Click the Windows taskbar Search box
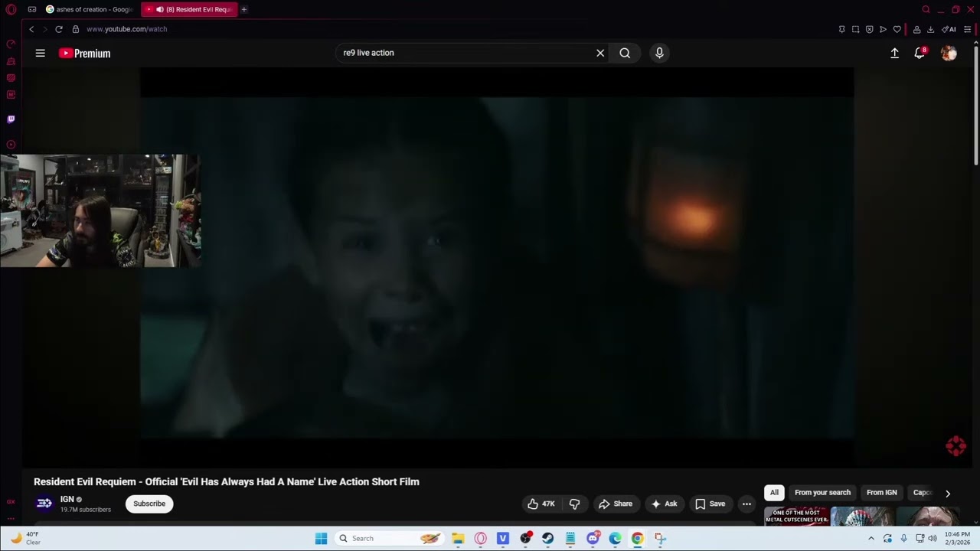Image resolution: width=980 pixels, height=551 pixels. tap(390, 538)
